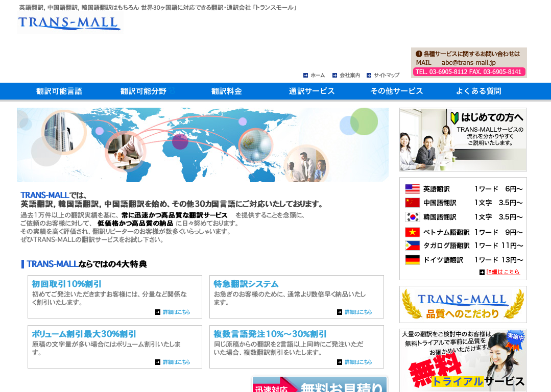Click the 無料お見積り button
Image resolution: width=551 pixels, height=392 pixels.
point(320,383)
